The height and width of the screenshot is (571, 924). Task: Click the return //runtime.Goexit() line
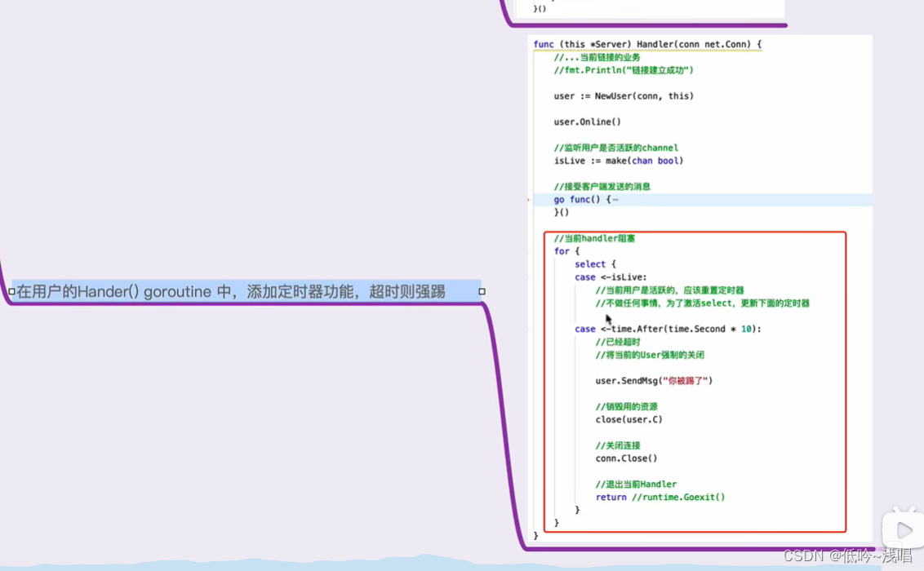click(660, 497)
